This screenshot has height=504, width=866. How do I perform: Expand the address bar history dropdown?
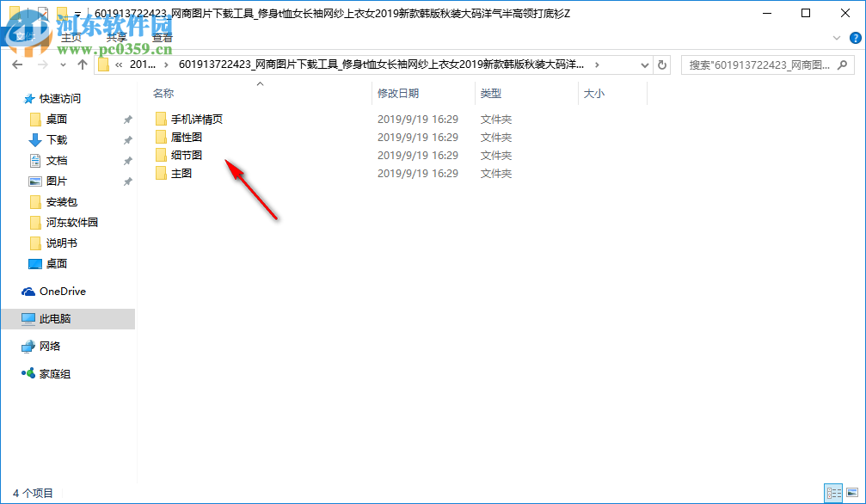pyautogui.click(x=645, y=64)
